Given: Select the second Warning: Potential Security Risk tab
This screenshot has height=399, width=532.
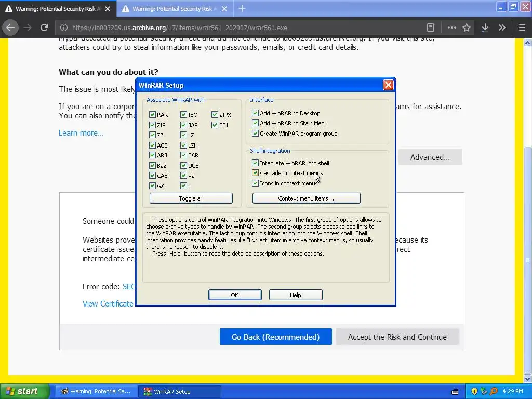Looking at the screenshot, I should [x=175, y=8].
